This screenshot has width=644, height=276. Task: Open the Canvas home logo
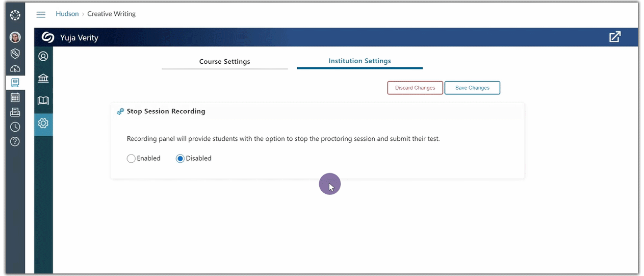15,15
